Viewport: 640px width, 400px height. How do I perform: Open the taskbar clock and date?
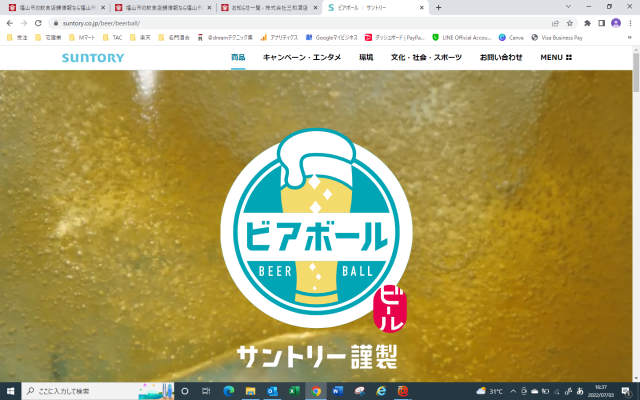601,391
